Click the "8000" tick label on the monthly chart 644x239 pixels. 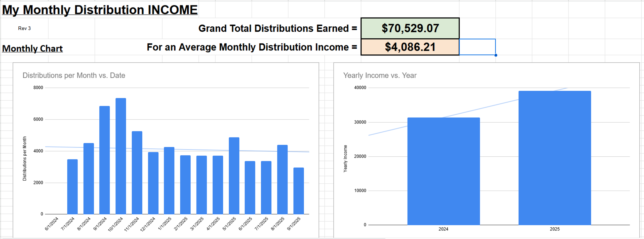38,88
